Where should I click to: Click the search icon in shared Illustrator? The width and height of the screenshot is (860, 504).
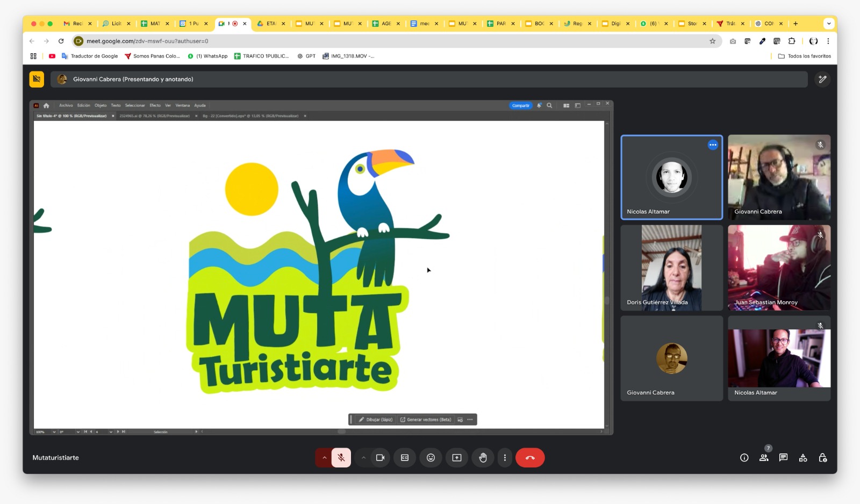tap(549, 105)
